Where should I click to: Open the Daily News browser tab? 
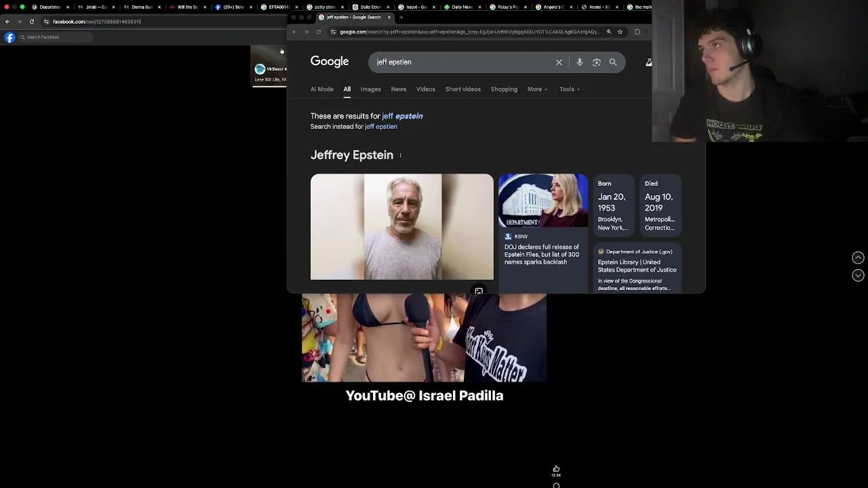pyautogui.click(x=462, y=7)
